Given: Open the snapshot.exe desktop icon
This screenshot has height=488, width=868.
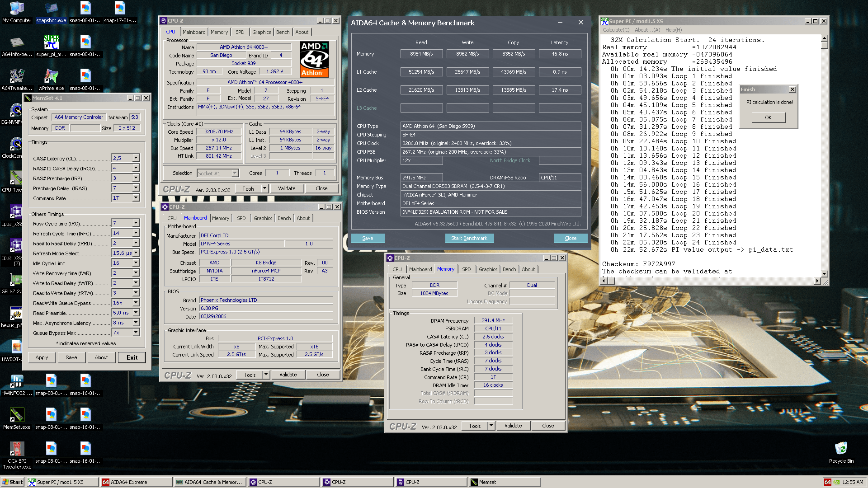Looking at the screenshot, I should tap(51, 12).
